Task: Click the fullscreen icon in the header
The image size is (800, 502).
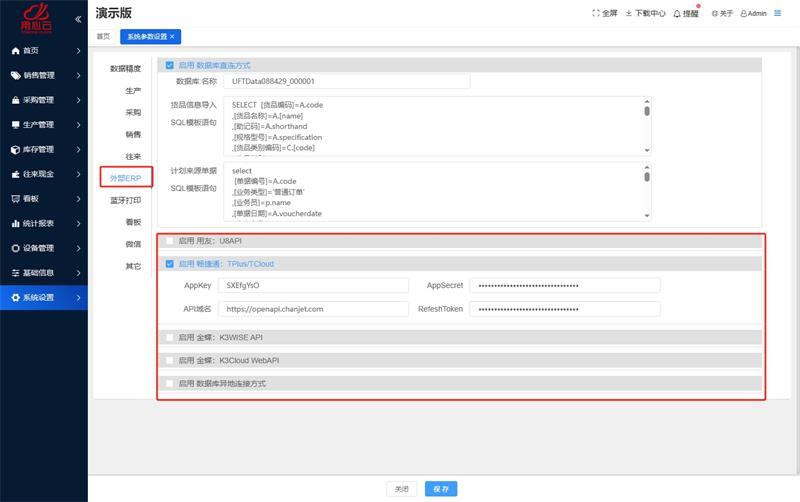Action: click(x=597, y=14)
